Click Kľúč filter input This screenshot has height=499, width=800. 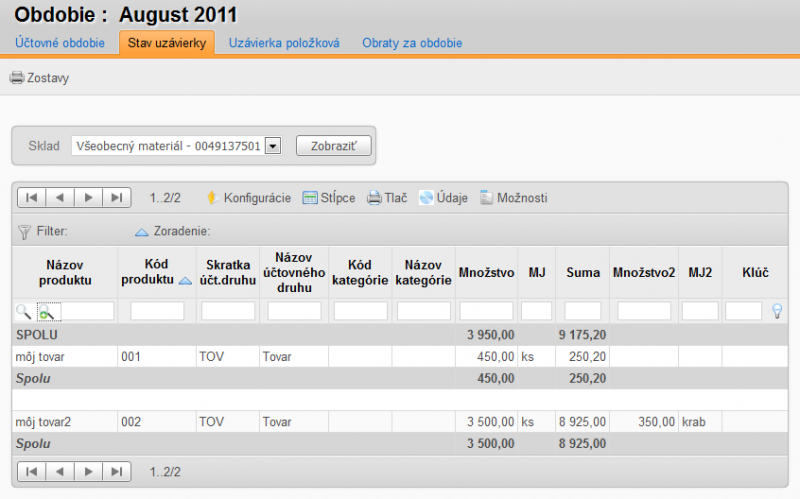tap(743, 311)
